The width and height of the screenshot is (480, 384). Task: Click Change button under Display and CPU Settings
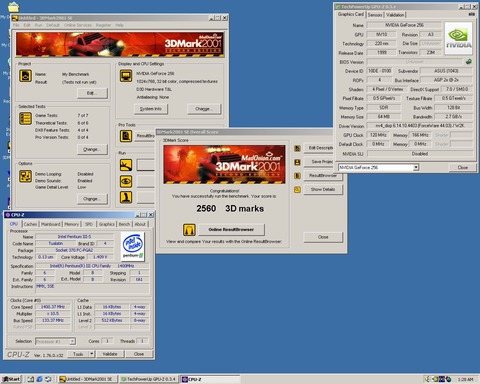point(204,109)
